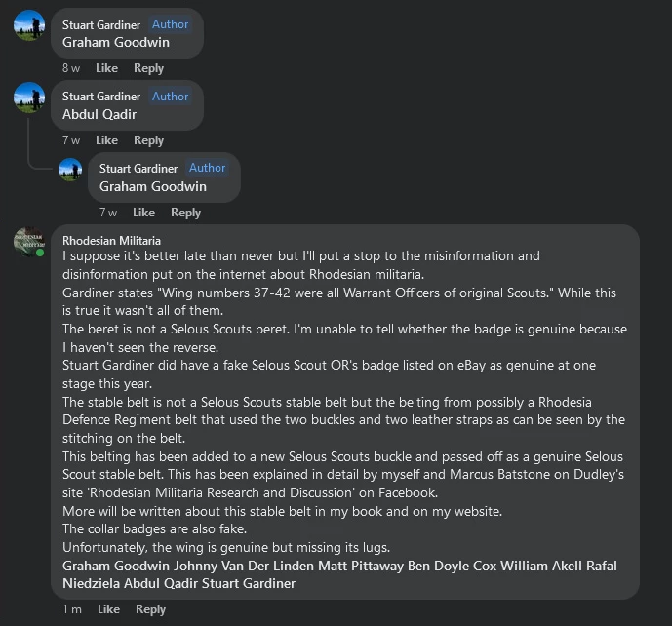The height and width of the screenshot is (626, 672).
Task: Like the 8w-old Graham Goodwin comment
Action: 106,68
